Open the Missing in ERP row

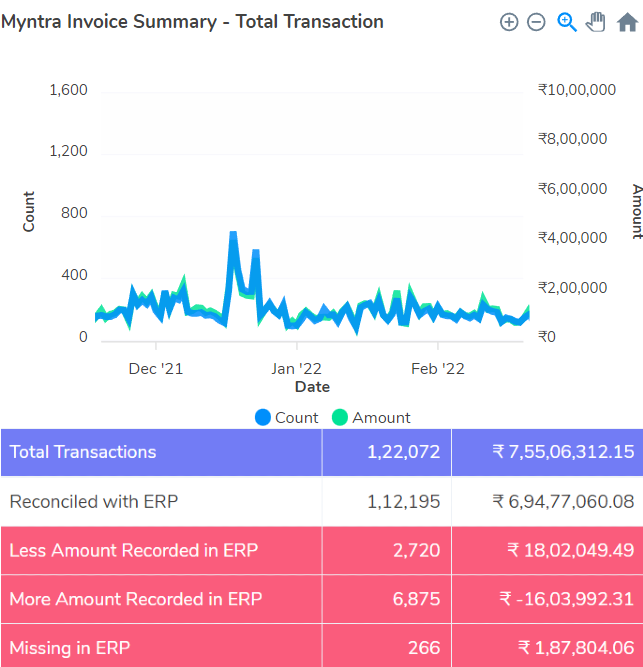[322, 646]
